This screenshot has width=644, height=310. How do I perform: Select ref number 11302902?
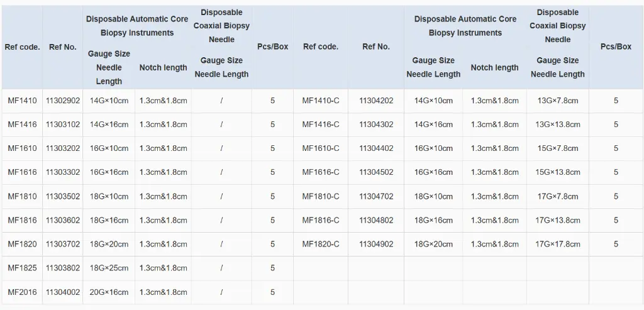pyautogui.click(x=63, y=101)
